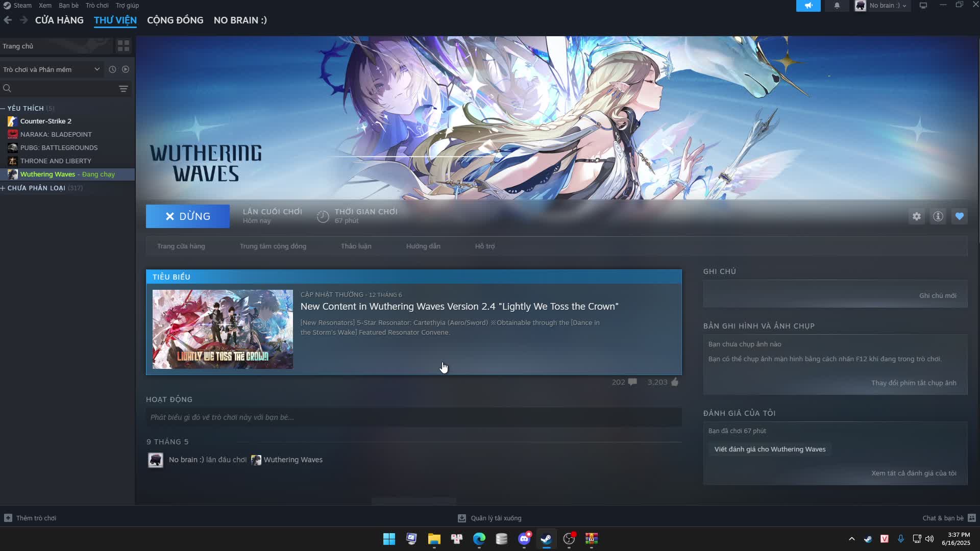This screenshot has width=980, height=551.
Task: Open Steam notifications bell icon
Action: 837,6
